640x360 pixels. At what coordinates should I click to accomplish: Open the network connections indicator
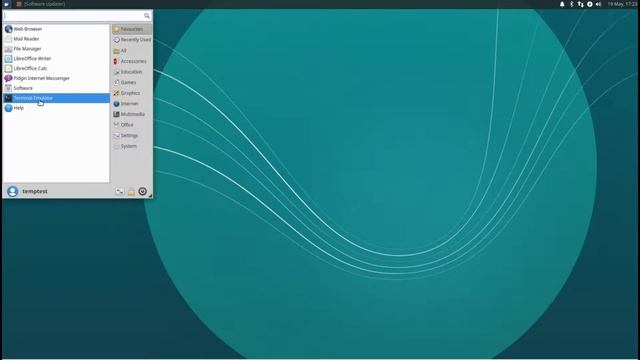pos(580,4)
